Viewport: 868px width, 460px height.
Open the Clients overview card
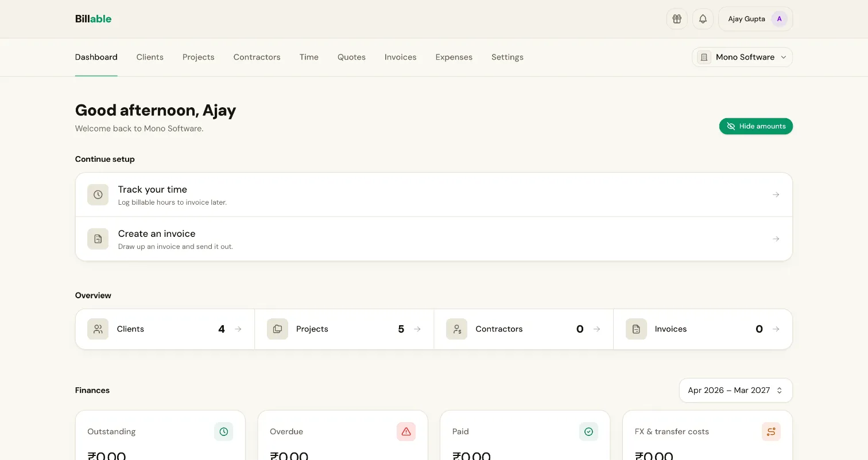click(165, 329)
